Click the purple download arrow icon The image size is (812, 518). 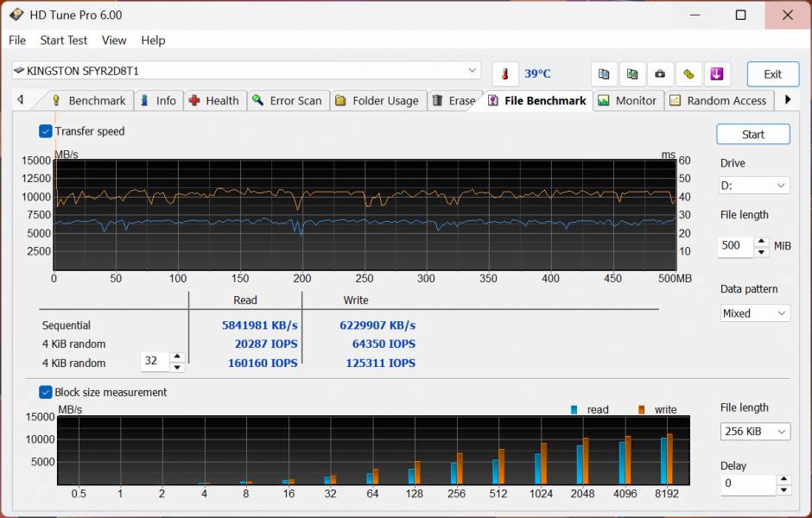pyautogui.click(x=717, y=74)
